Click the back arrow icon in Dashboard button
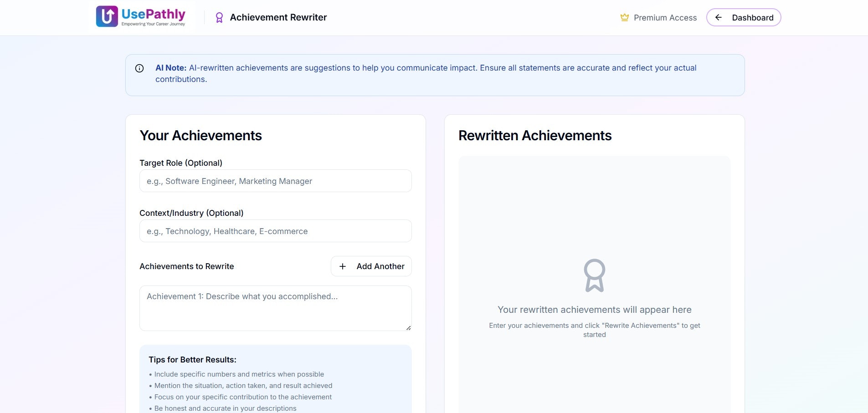This screenshot has height=413, width=868. click(x=719, y=17)
